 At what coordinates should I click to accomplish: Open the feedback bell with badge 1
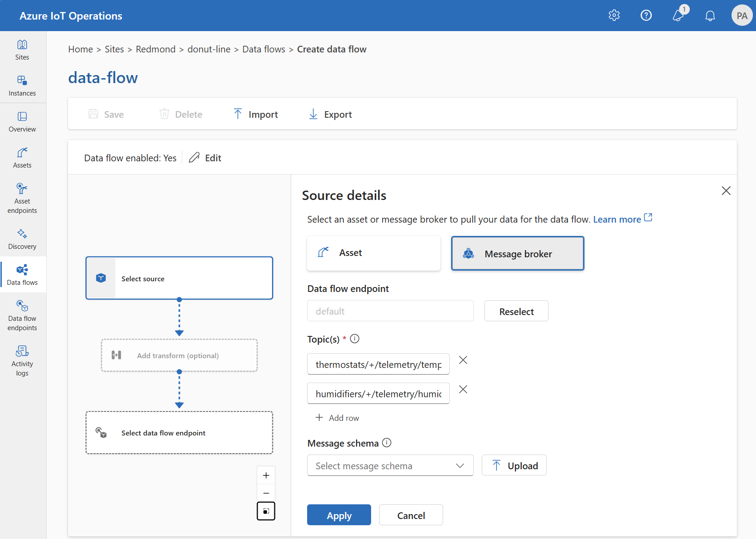pos(679,15)
